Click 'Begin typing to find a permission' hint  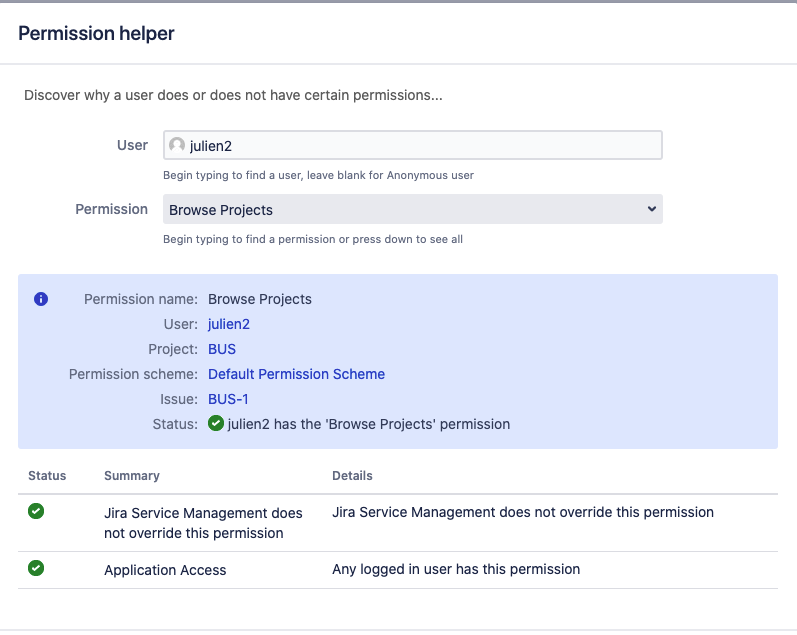point(313,239)
